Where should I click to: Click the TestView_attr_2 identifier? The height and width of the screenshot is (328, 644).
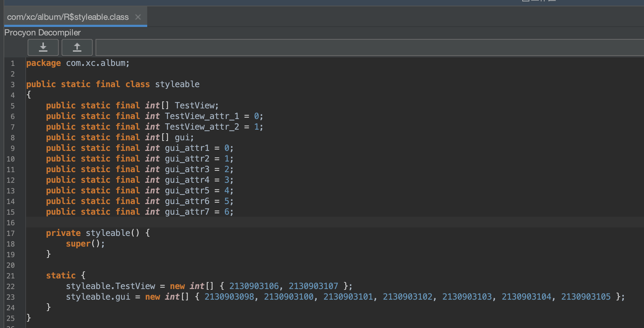pyautogui.click(x=202, y=127)
